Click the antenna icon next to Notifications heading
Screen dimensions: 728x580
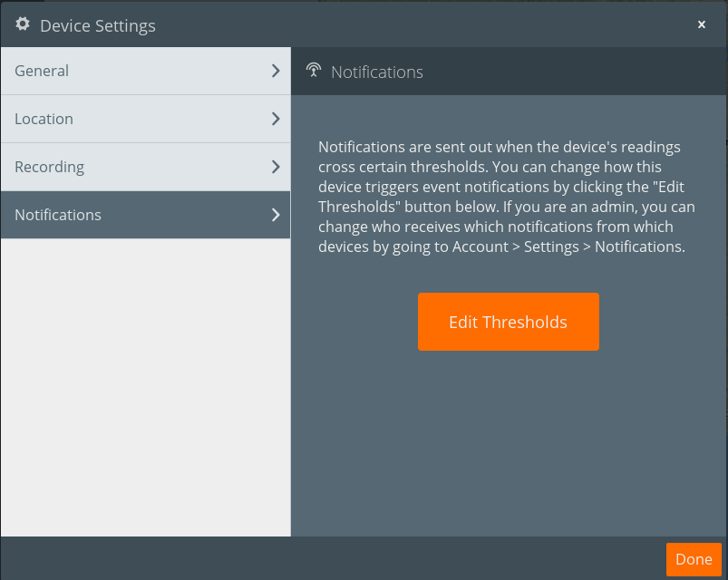tap(313, 70)
